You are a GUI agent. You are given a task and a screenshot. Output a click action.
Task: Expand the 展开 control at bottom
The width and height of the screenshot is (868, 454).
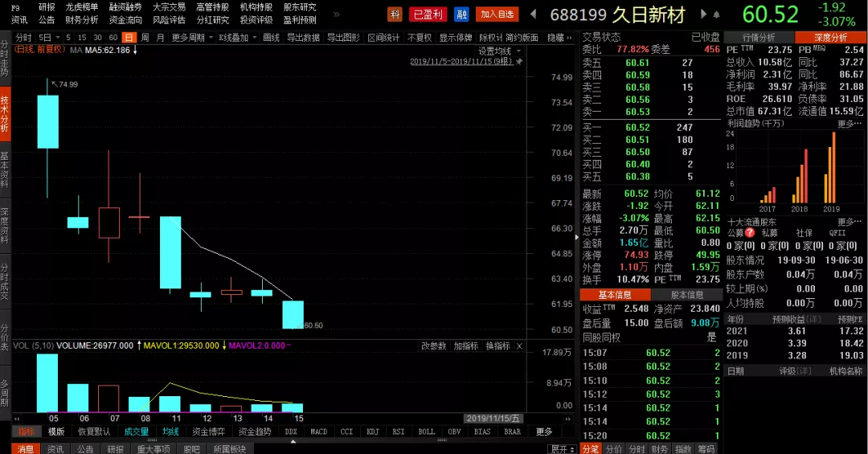click(x=563, y=449)
